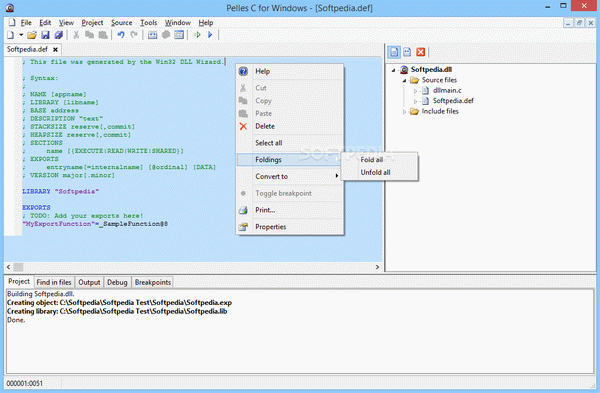The image size is (600, 393).
Task: Expand the Softpedia.def tree node
Action: tap(415, 101)
